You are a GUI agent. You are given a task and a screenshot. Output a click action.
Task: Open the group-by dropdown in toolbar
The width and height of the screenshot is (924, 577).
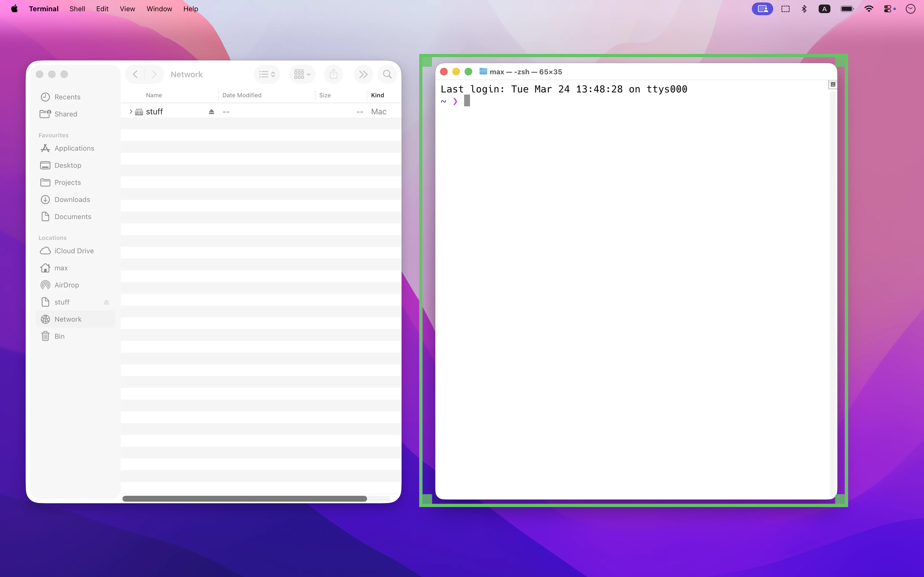click(302, 74)
